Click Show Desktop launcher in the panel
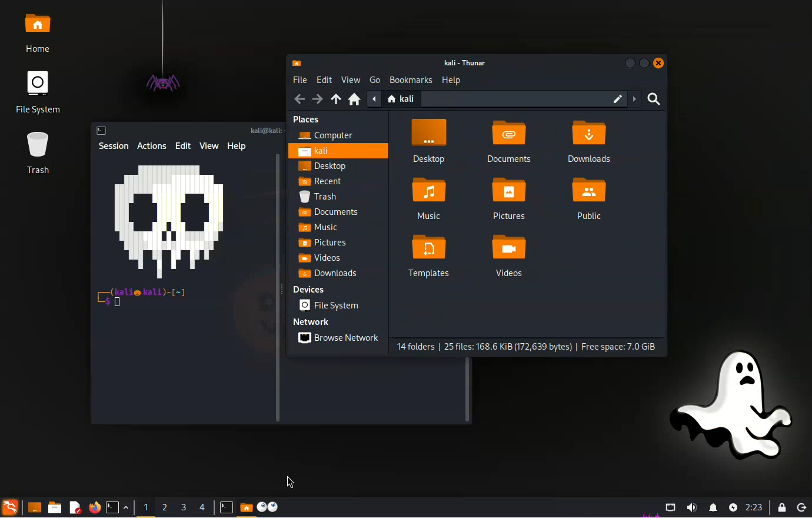 pos(35,507)
